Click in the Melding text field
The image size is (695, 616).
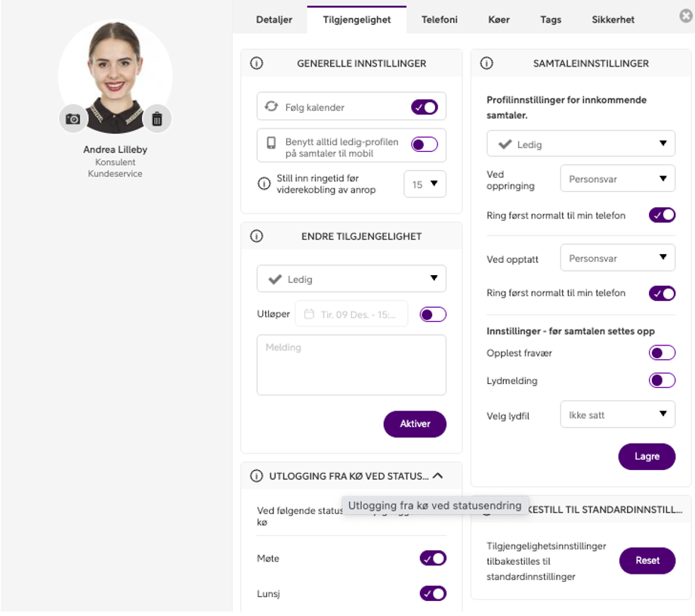tap(351, 365)
